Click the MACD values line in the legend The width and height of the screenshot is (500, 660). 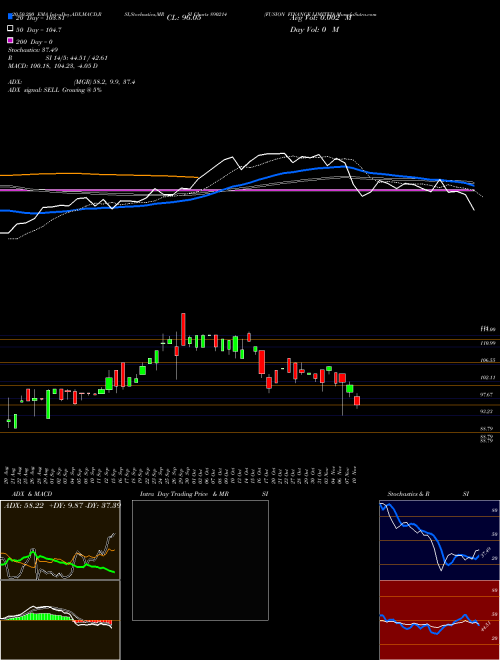coord(53,66)
